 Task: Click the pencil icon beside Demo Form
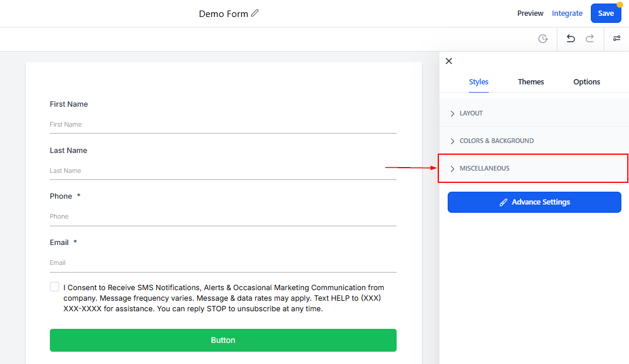pyautogui.click(x=255, y=13)
